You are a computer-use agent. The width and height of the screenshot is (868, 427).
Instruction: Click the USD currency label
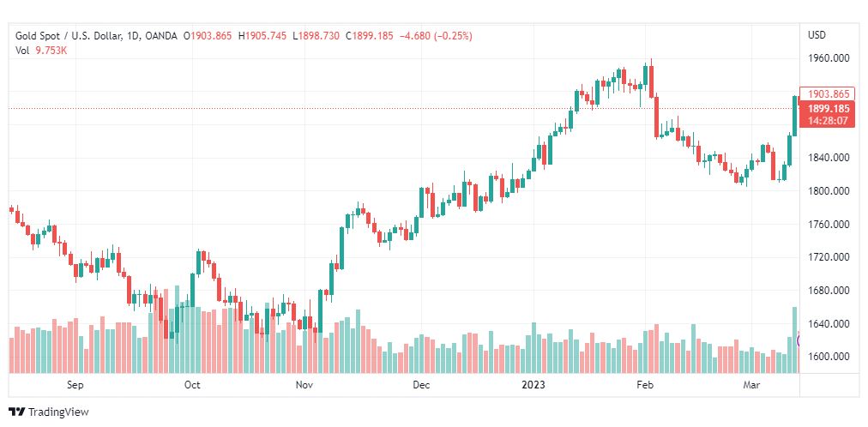tap(817, 35)
